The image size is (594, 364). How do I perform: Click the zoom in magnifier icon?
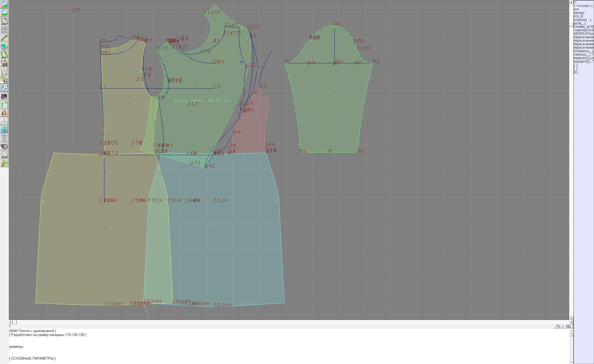[x=4, y=4]
